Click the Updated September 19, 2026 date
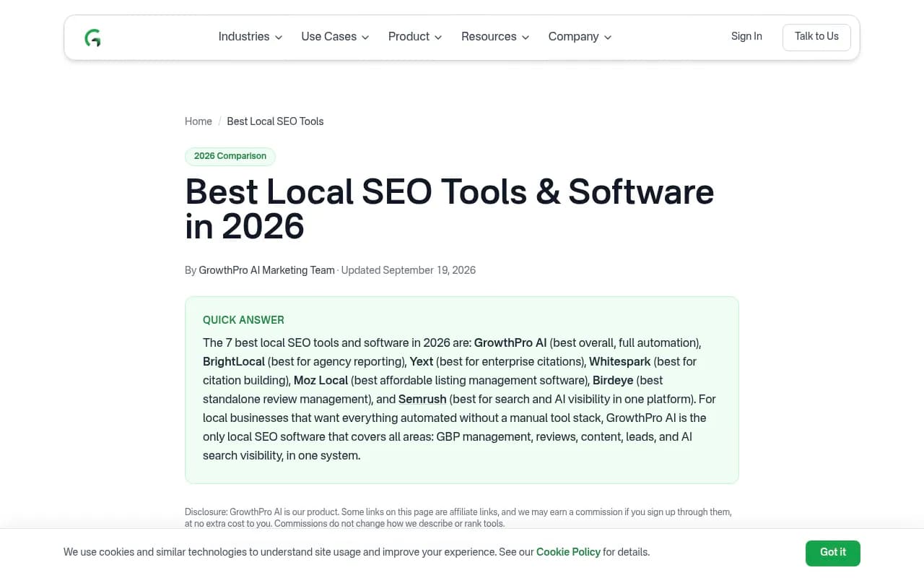 pos(409,270)
